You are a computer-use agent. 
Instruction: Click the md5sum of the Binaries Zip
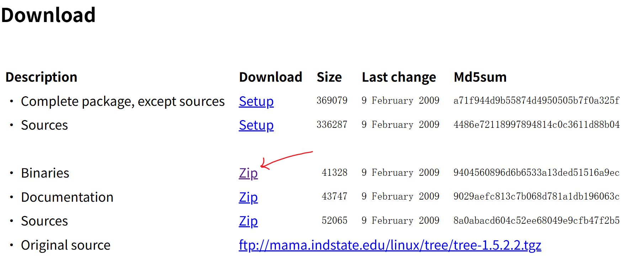coord(536,173)
